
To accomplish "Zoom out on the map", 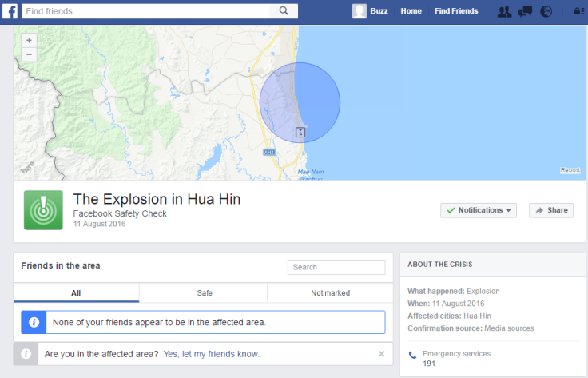I will coord(29,54).
